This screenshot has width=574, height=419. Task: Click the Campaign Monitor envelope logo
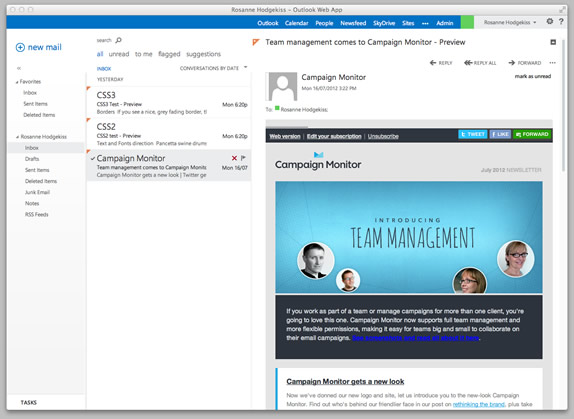pyautogui.click(x=318, y=155)
